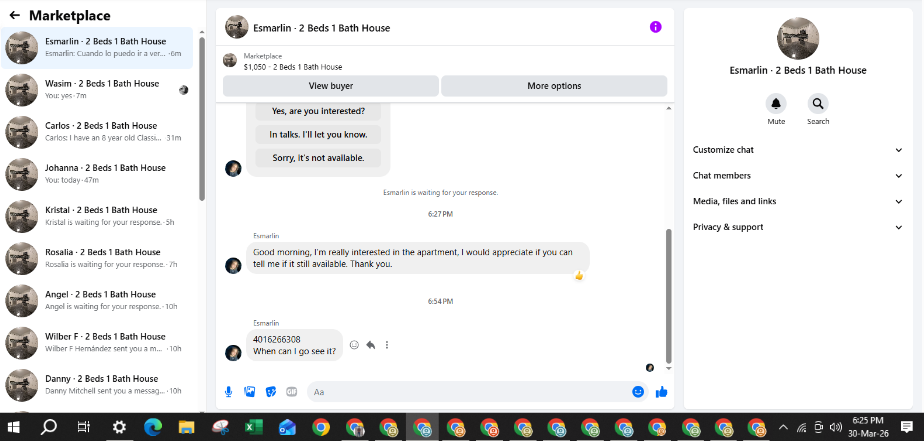Expand Privacy & support section
The width and height of the screenshot is (924, 441).
(798, 227)
